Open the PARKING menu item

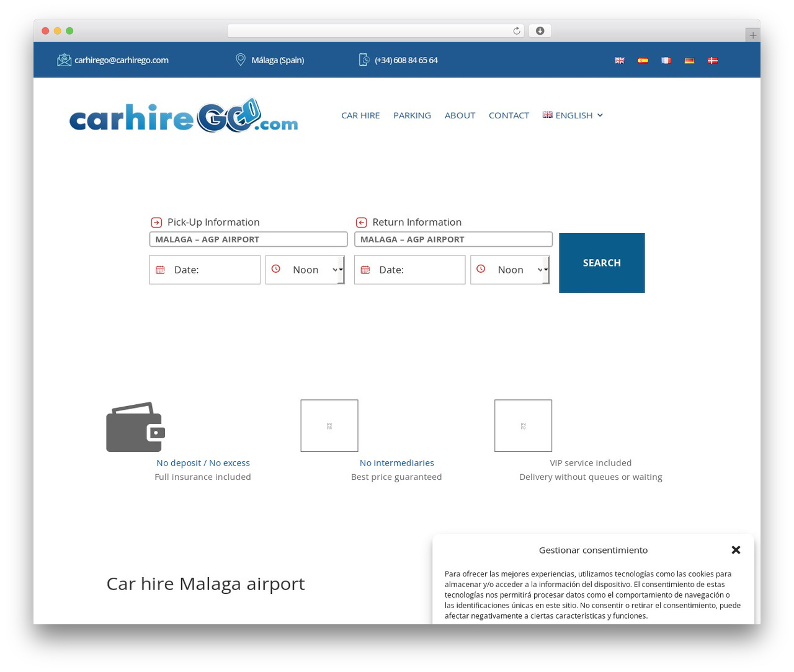pos(412,115)
